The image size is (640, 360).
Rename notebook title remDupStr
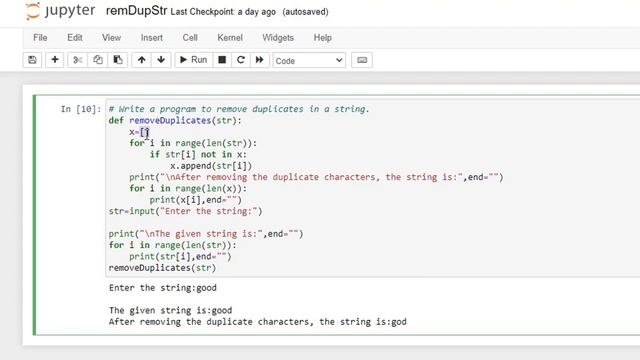click(136, 11)
